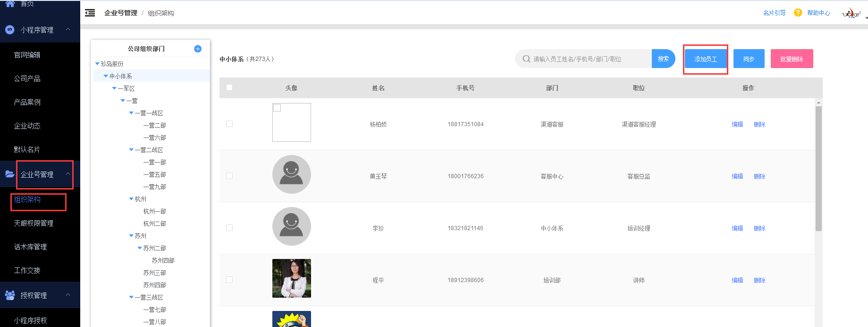This screenshot has height=327, width=868.
Task: Click the 小程序管理 mini-program icon
Action: click(9, 30)
